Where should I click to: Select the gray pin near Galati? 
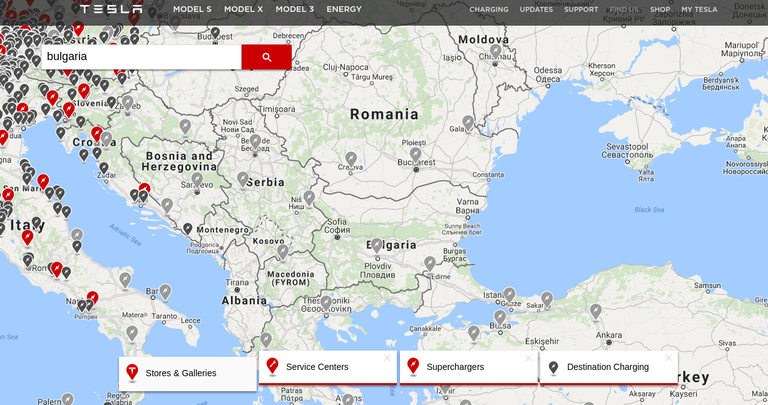[x=467, y=123]
